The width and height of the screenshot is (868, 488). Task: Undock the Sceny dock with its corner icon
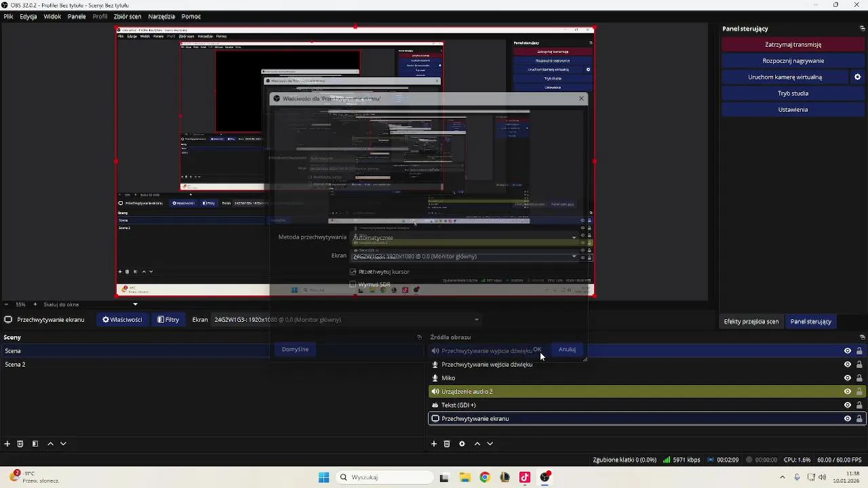(x=419, y=337)
